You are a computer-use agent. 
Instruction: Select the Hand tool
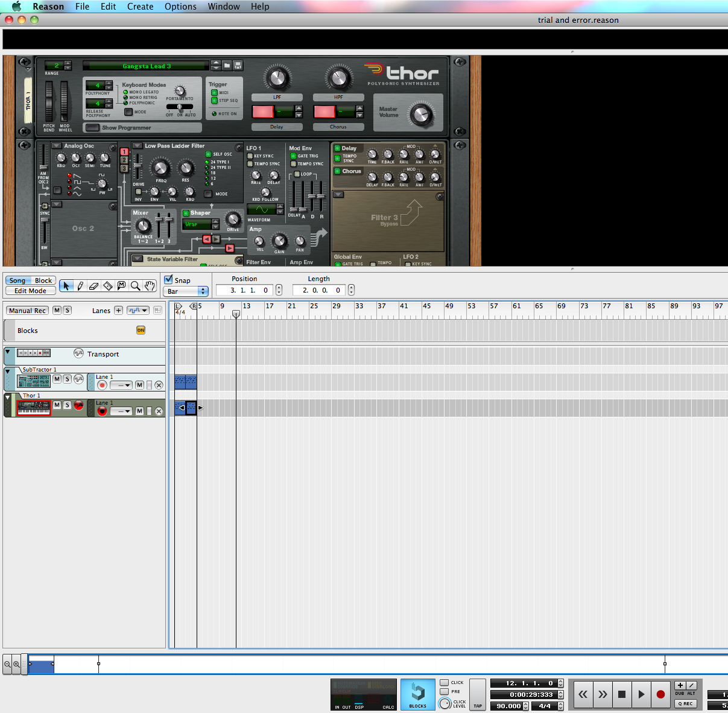[x=150, y=285]
